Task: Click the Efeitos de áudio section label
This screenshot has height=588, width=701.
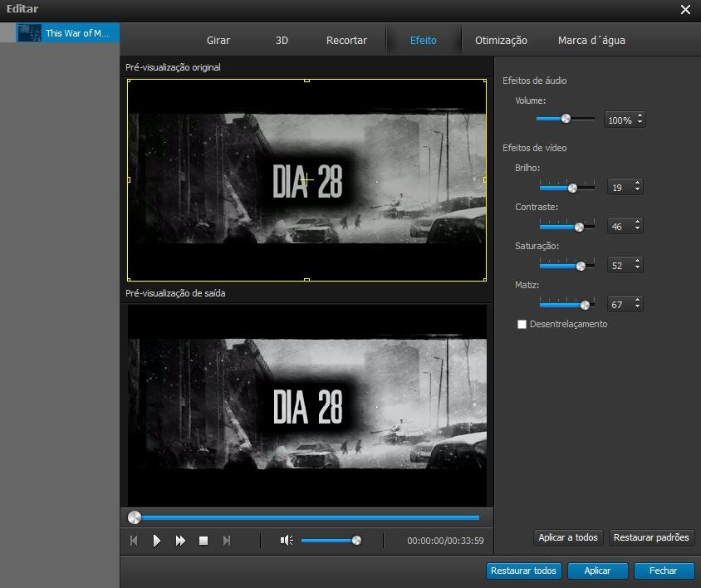Action: coord(534,81)
